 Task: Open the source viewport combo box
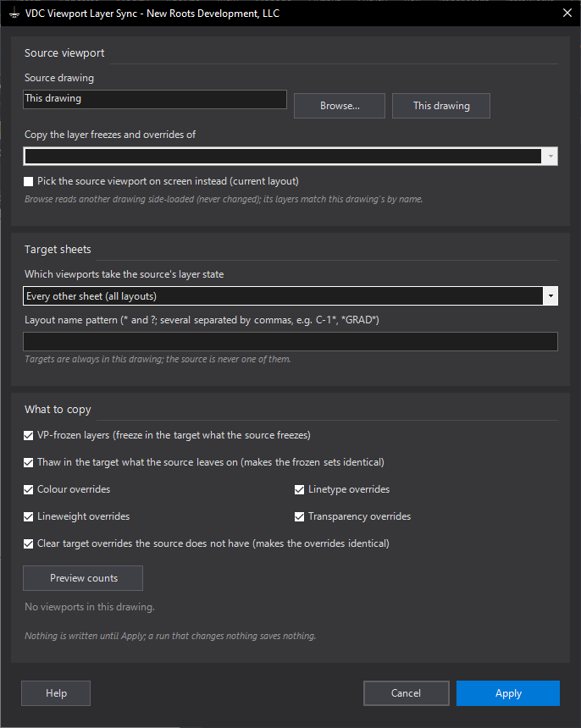point(290,157)
